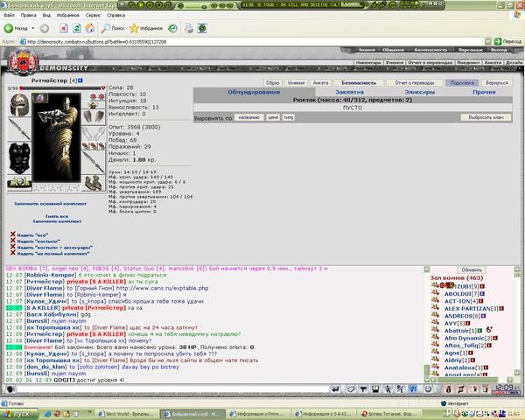Click the walking figure chat toolbar icon
The height and width of the screenshot is (420, 525).
tap(388, 388)
